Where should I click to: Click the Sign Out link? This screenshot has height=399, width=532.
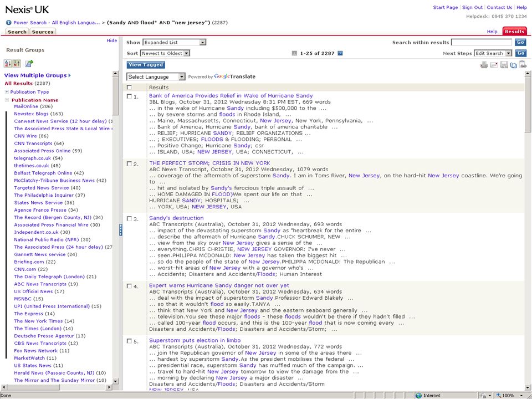[472, 7]
